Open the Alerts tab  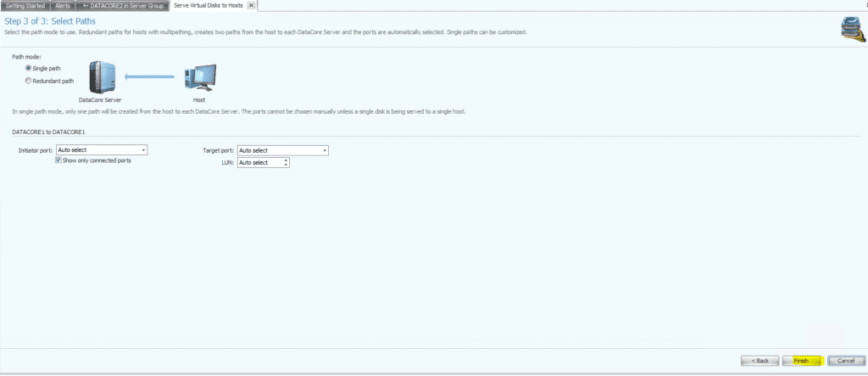point(63,5)
